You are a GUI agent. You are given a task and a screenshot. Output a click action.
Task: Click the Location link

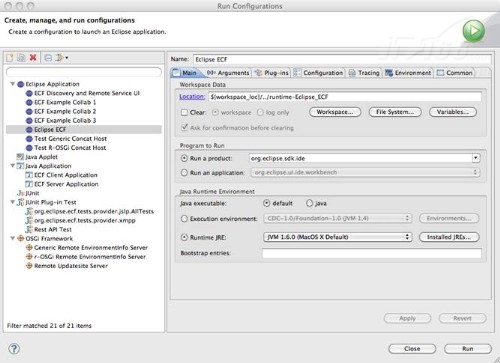pos(192,97)
